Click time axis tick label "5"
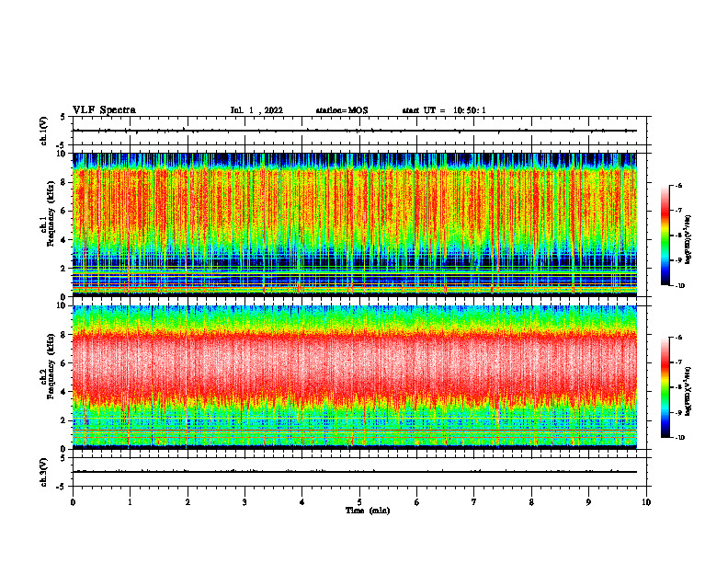The width and height of the screenshot is (728, 563). point(359,502)
